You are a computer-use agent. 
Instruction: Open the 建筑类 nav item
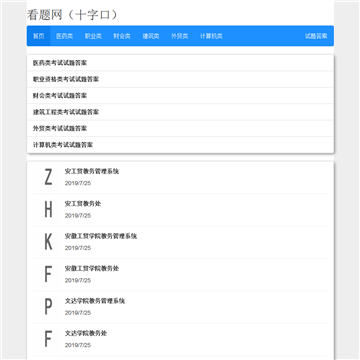pos(151,36)
